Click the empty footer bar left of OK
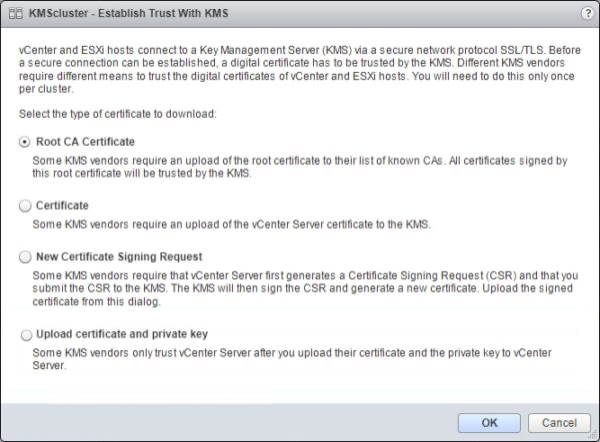The image size is (600, 442). click(x=220, y=423)
